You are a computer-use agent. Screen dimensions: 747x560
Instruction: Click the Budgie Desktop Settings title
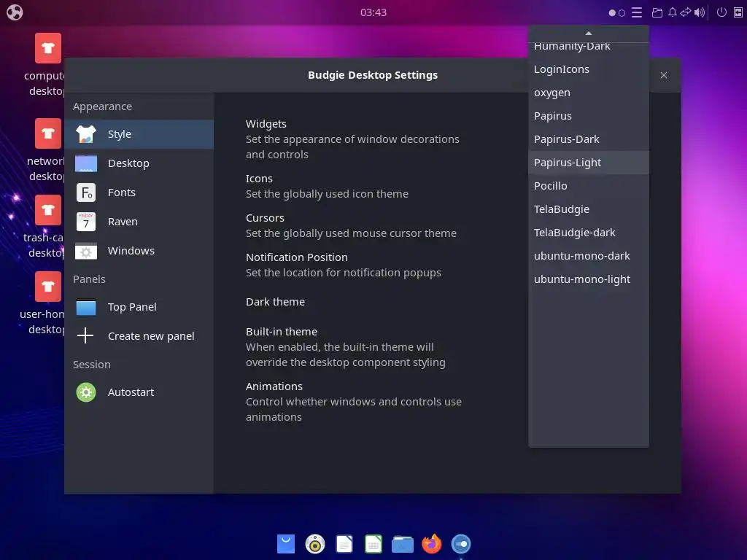373,75
